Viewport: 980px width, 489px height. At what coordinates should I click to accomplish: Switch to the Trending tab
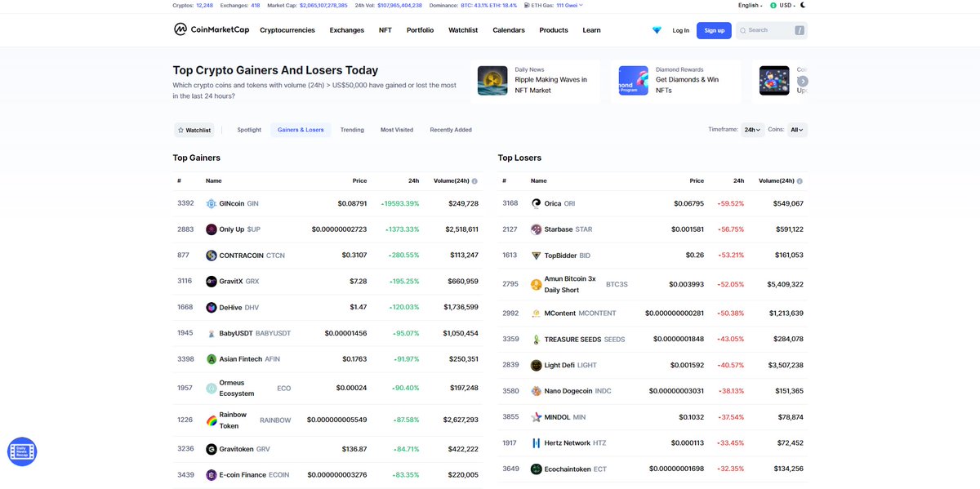pos(352,130)
